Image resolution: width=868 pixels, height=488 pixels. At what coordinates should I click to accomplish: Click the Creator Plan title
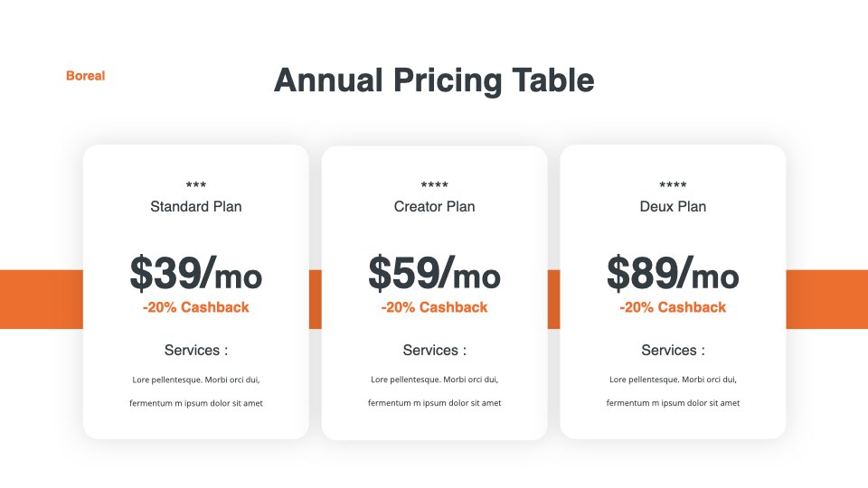[x=435, y=206]
